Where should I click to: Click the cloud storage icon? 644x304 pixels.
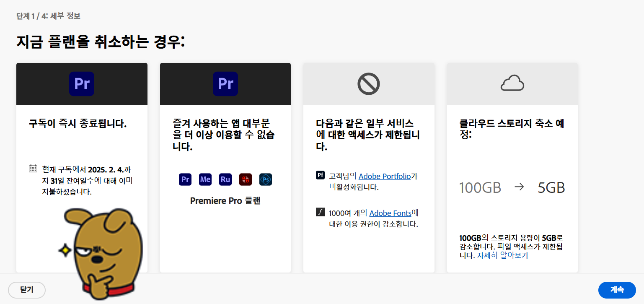pos(512,84)
